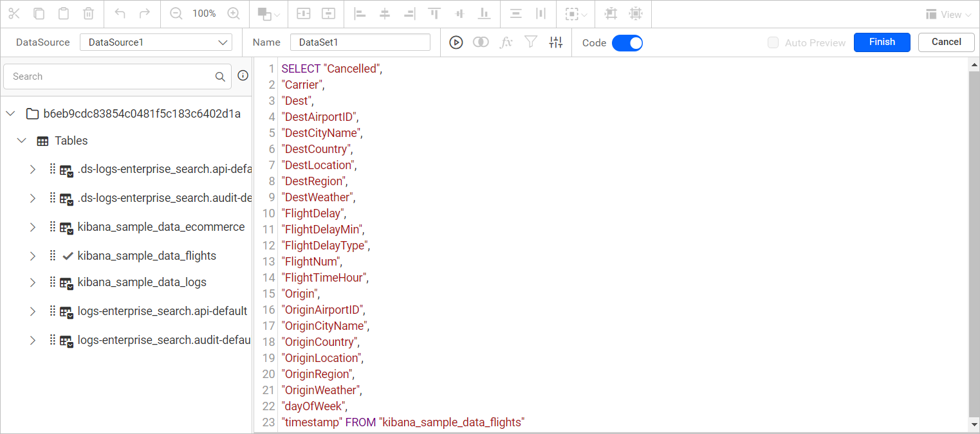Click the Finish button
The image size is (980, 434).
[x=882, y=42]
